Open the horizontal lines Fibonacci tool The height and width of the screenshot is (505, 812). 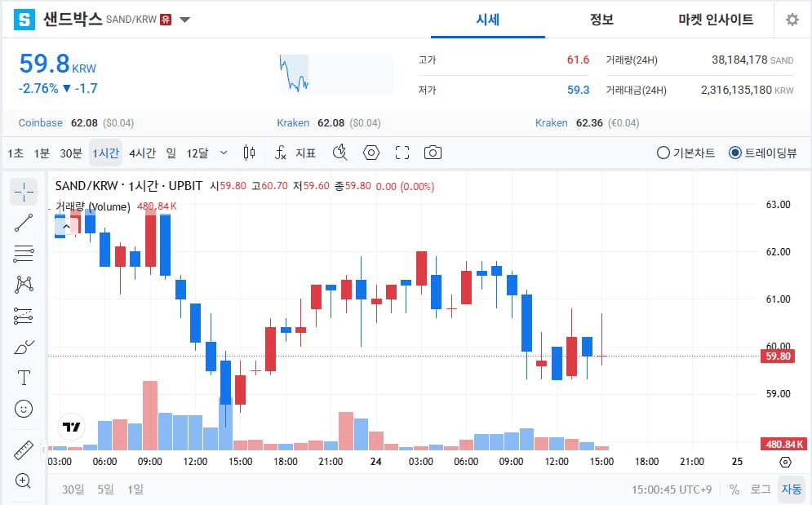pos(24,254)
